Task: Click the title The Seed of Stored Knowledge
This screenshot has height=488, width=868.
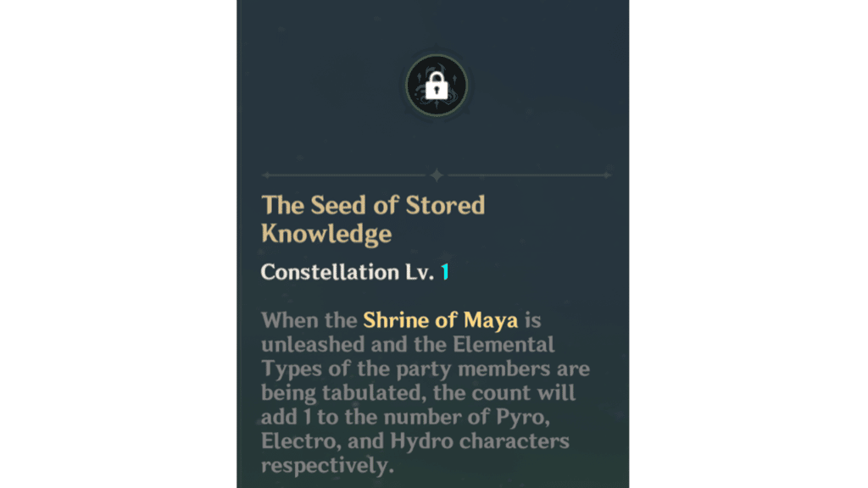Action: pyautogui.click(x=373, y=219)
